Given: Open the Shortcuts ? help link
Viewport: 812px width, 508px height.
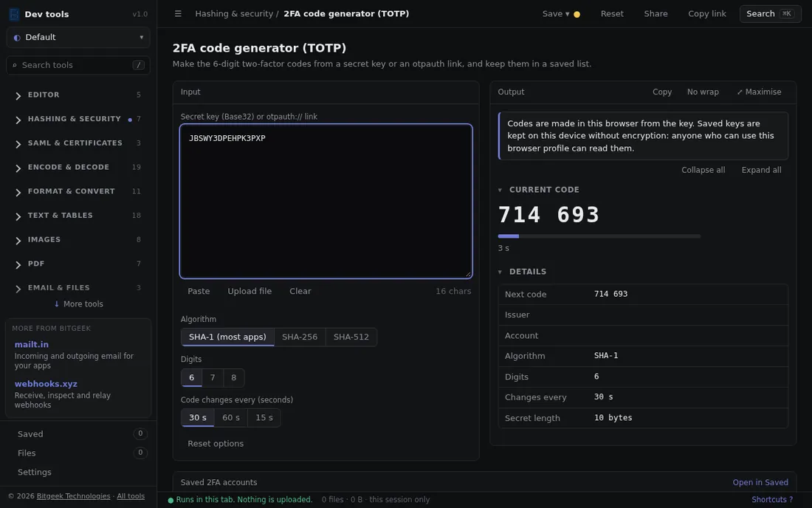Looking at the screenshot, I should [772, 500].
